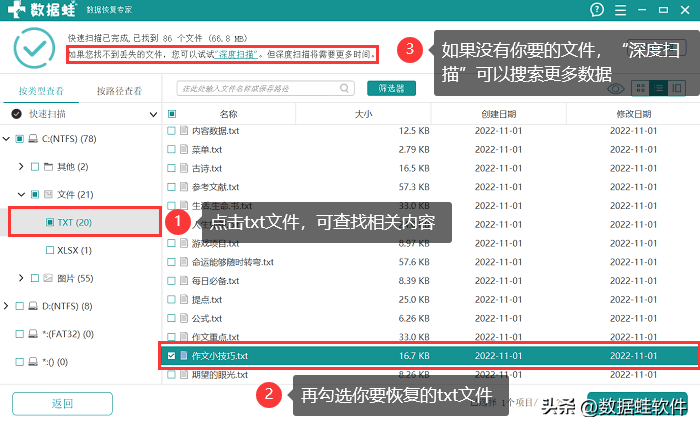700x428 pixels.
Task: Select the 提点.txt file name
Action: coord(207,299)
